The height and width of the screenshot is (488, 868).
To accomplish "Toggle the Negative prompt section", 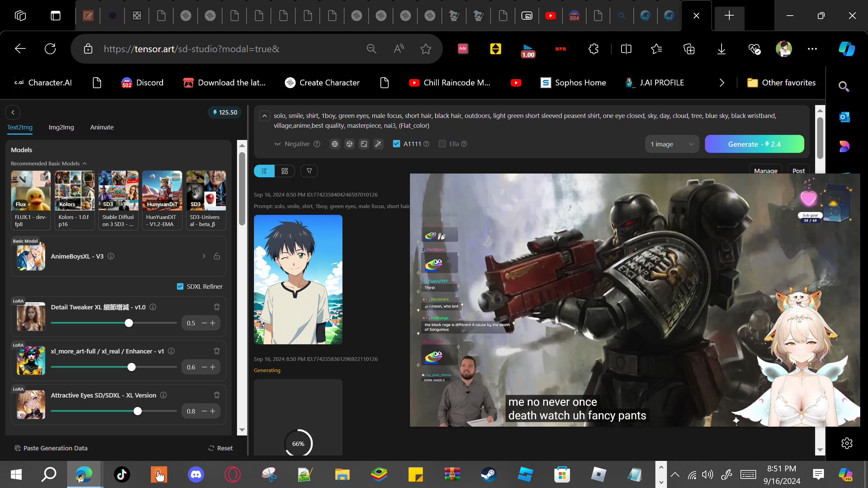I will pos(292,144).
